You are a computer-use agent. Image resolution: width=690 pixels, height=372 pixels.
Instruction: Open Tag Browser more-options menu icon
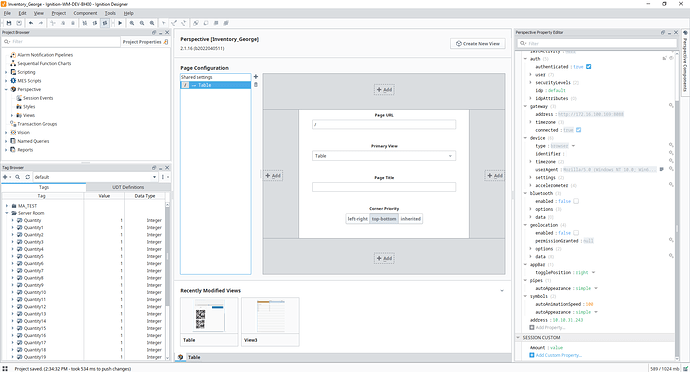click(x=164, y=177)
